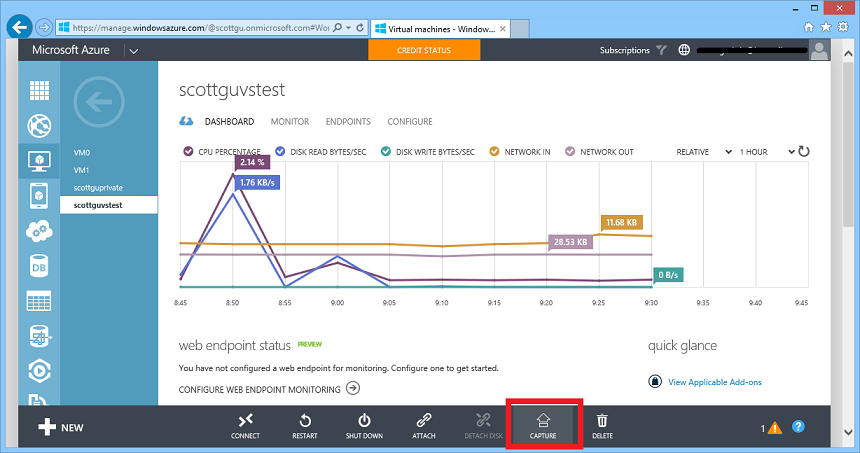
Task: Click the browser address bar URL field
Action: [x=200, y=27]
